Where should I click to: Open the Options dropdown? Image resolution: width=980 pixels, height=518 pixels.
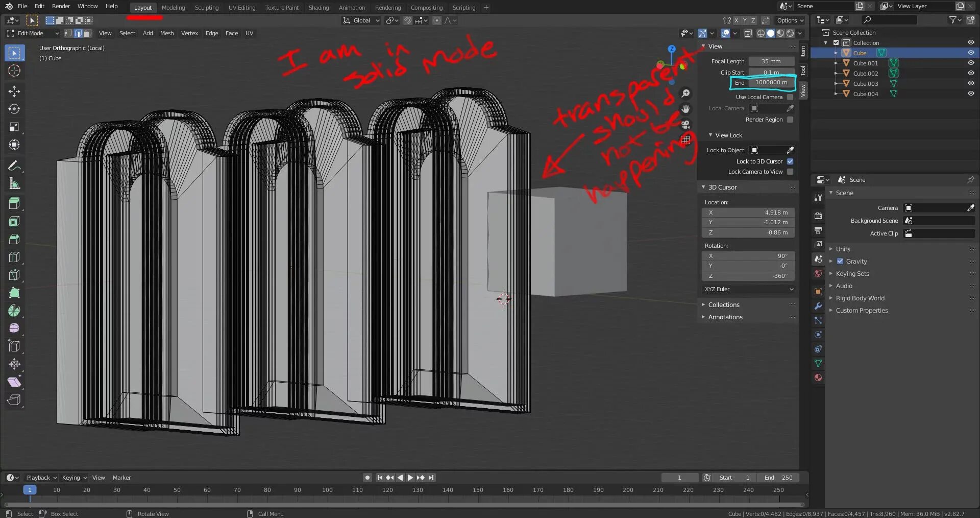click(790, 20)
